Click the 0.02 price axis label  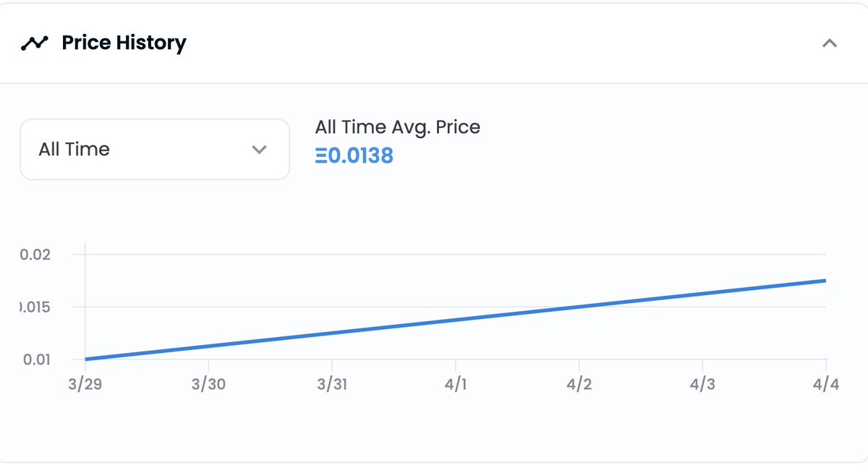[35, 255]
